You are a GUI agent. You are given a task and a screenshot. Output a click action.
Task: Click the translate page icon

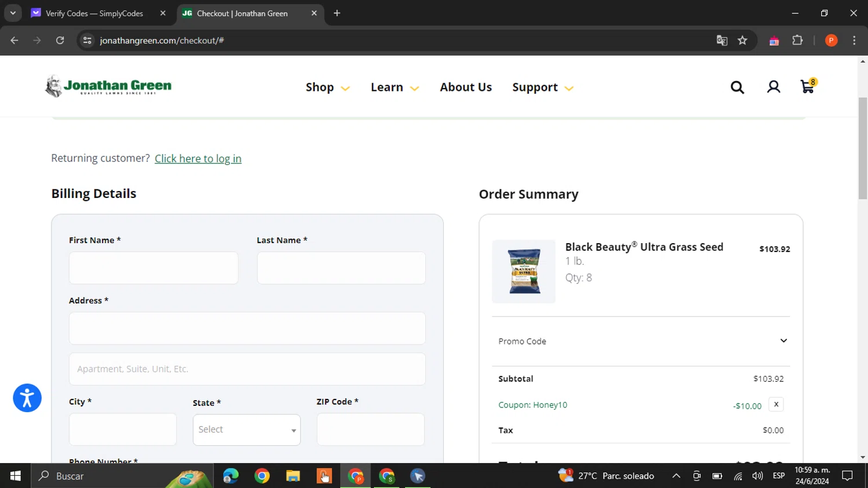[x=722, y=41]
